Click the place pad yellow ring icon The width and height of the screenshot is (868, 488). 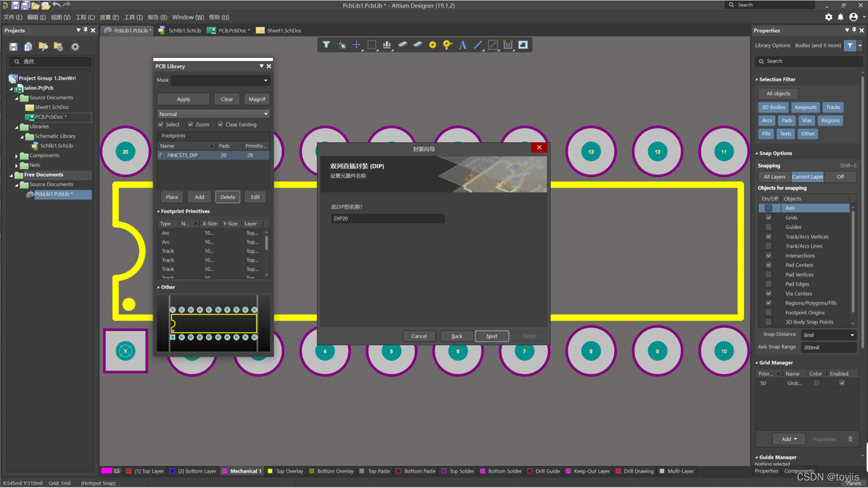point(432,45)
